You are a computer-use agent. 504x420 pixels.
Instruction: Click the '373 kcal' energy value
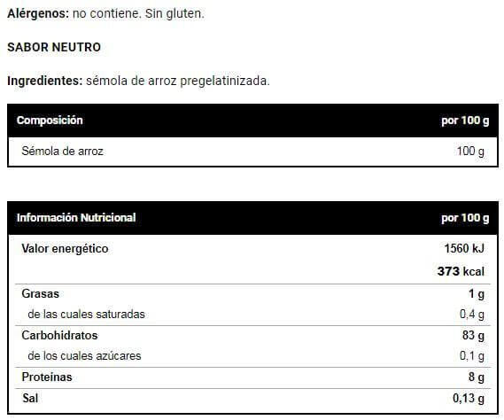point(461,271)
